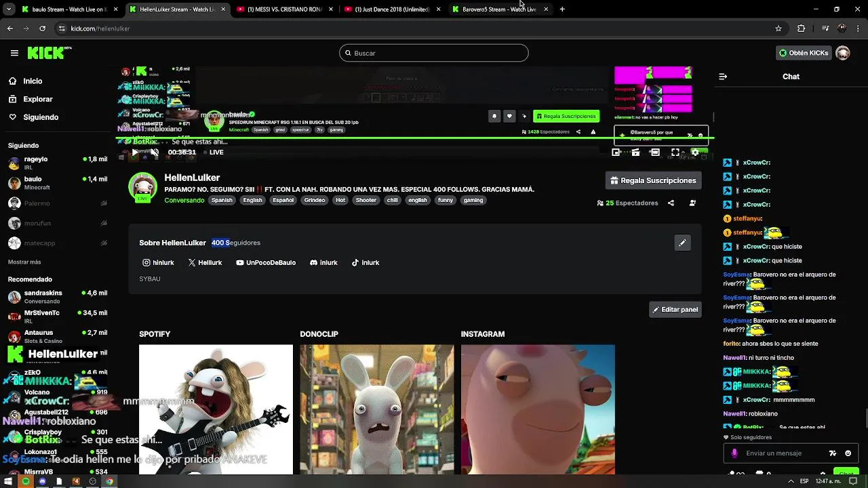Jump to LIVE in player

tap(214, 152)
